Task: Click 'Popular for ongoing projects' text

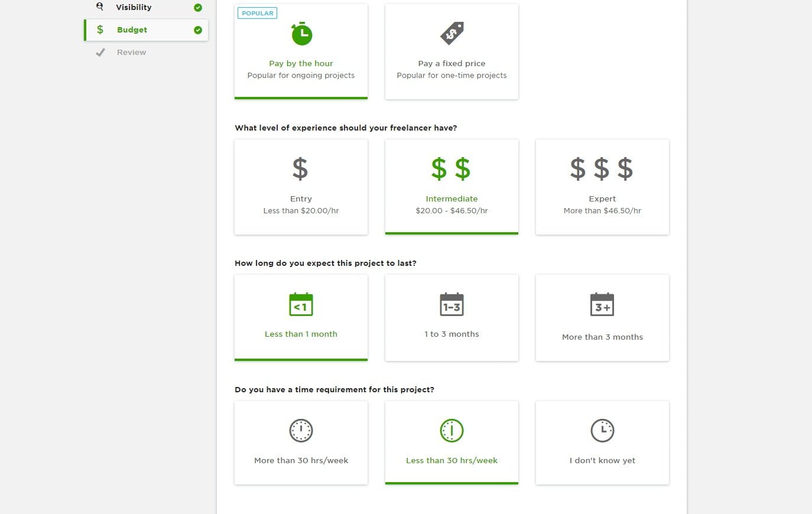Action: [301, 76]
